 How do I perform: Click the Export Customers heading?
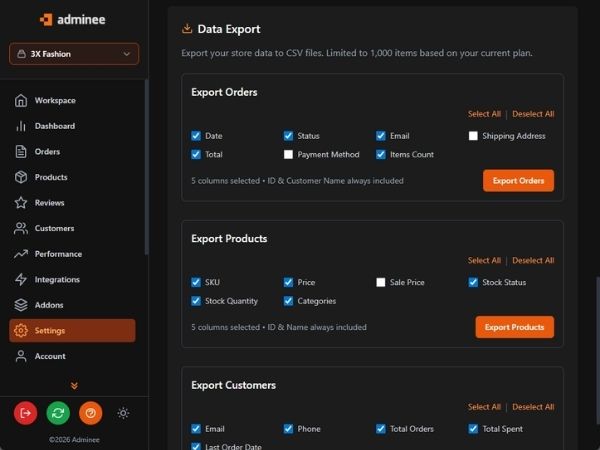coord(233,385)
